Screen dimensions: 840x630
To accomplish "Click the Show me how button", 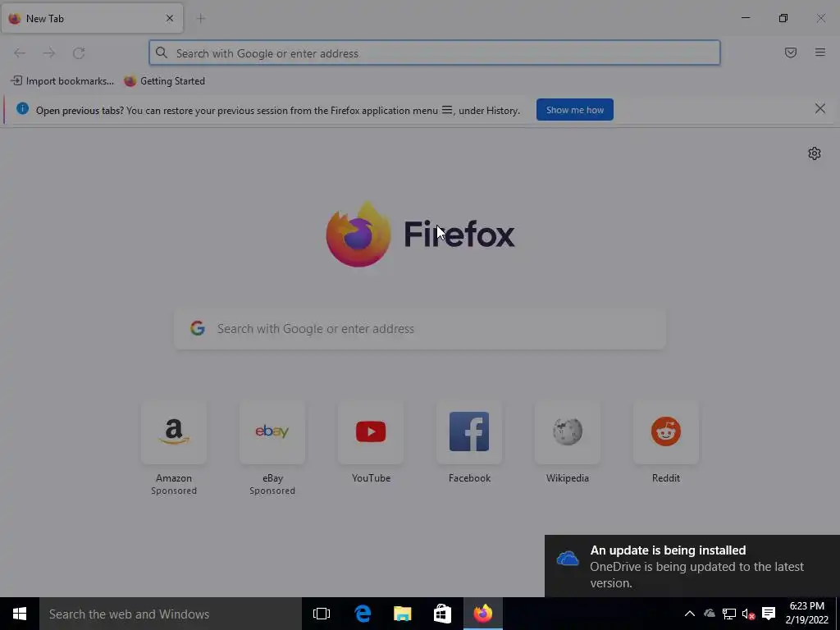I will point(575,110).
